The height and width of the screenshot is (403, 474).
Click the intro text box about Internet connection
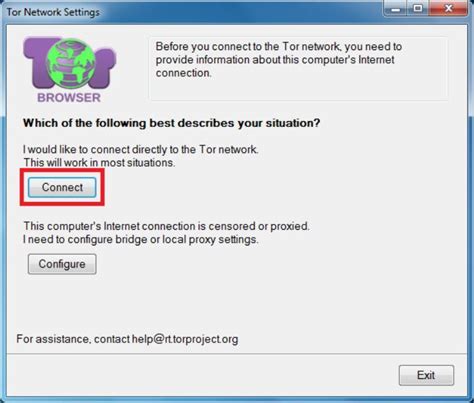pyautogui.click(x=299, y=69)
